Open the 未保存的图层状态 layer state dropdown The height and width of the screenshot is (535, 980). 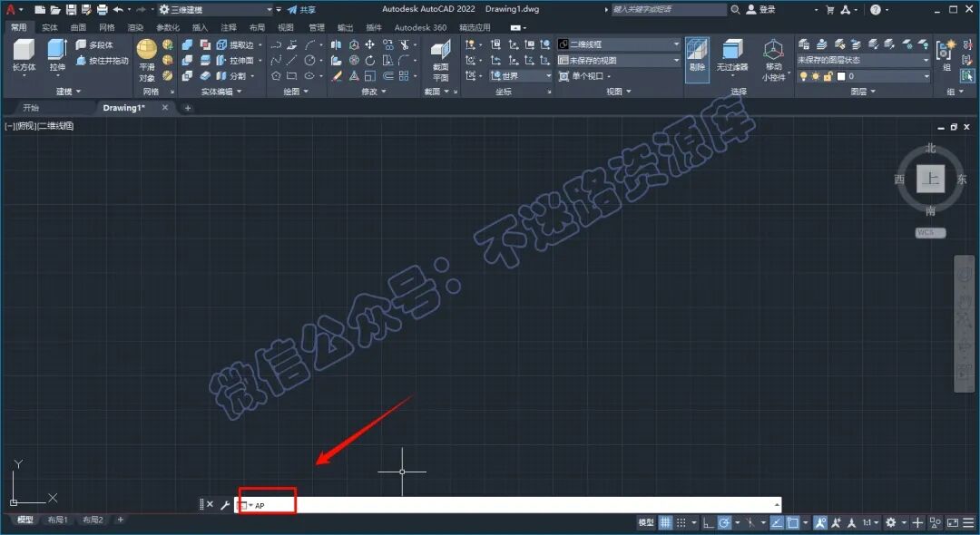(863, 60)
